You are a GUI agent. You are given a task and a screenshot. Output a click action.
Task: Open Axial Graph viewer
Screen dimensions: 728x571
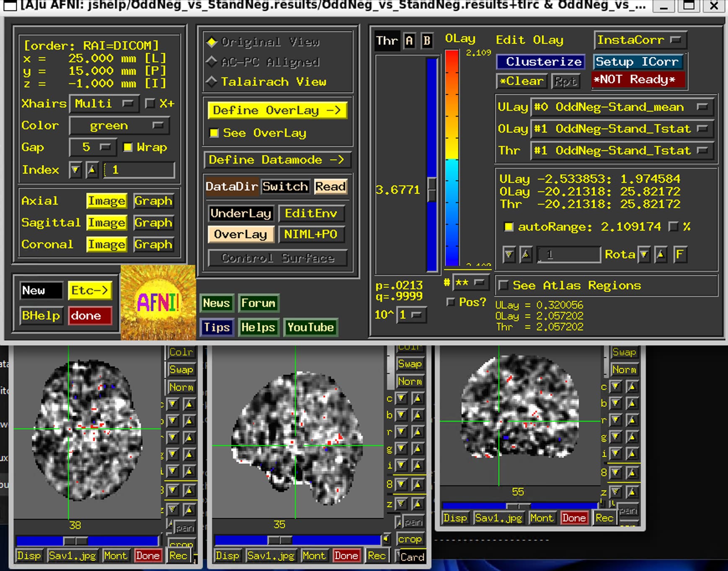(153, 201)
